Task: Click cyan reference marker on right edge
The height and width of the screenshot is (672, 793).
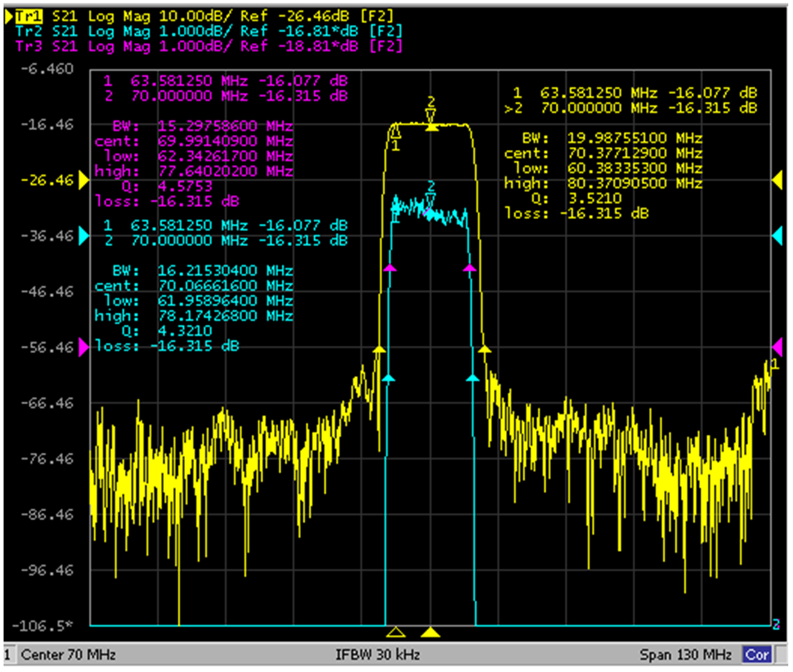Action: click(777, 236)
